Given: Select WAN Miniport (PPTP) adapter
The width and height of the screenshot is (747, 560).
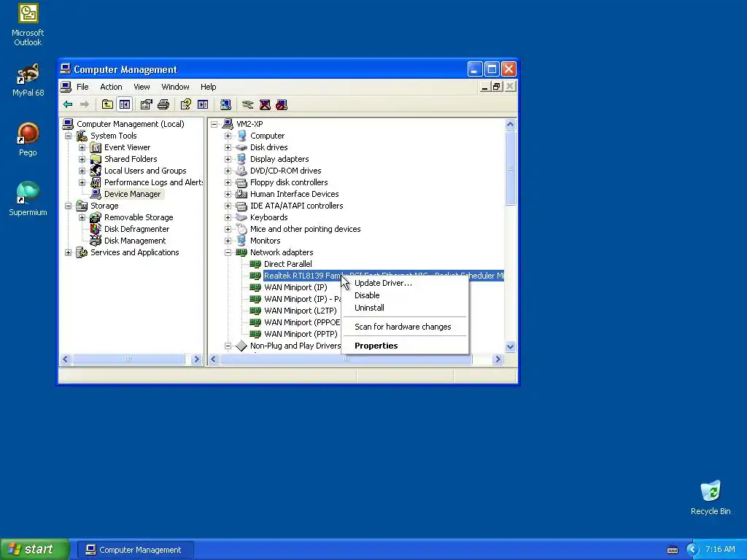Looking at the screenshot, I should (301, 334).
